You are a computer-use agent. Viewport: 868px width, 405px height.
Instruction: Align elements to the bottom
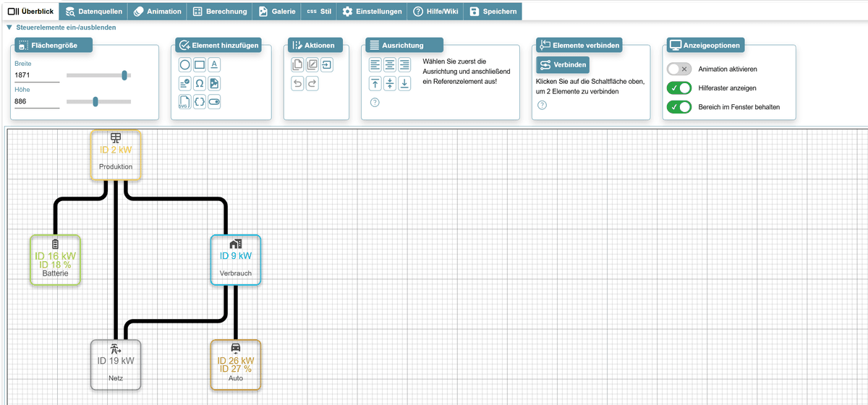pyautogui.click(x=404, y=83)
